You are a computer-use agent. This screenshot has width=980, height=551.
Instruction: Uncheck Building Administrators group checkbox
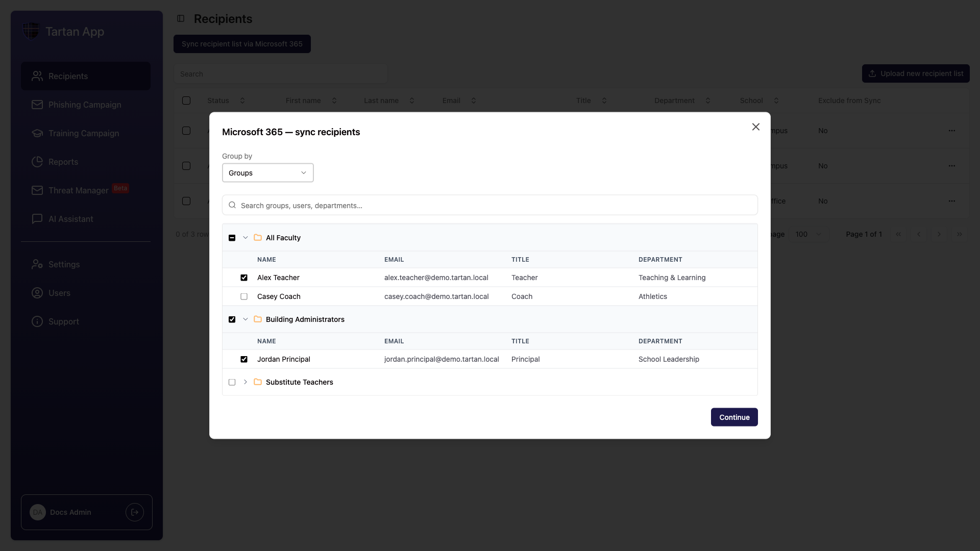pyautogui.click(x=232, y=319)
